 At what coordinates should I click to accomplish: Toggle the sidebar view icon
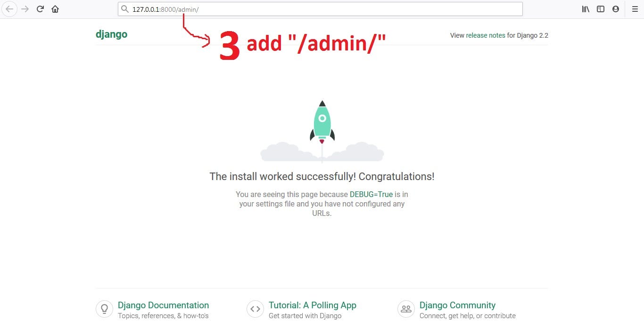point(601,9)
